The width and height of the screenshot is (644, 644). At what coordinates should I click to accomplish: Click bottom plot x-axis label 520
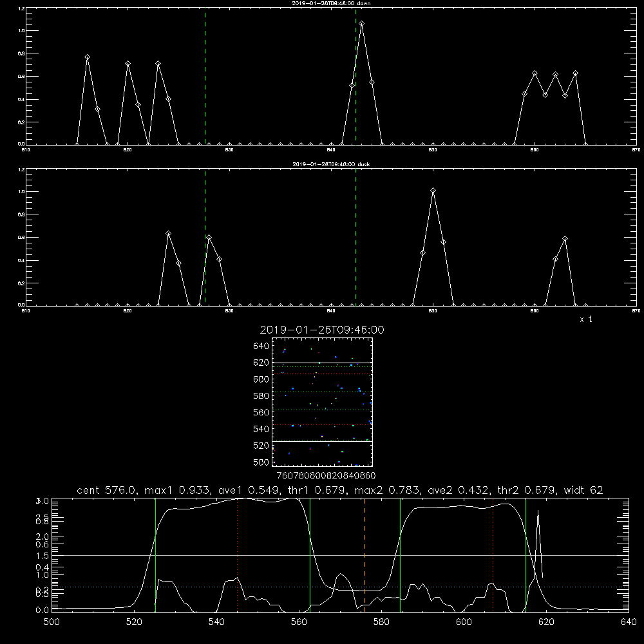tap(134, 622)
